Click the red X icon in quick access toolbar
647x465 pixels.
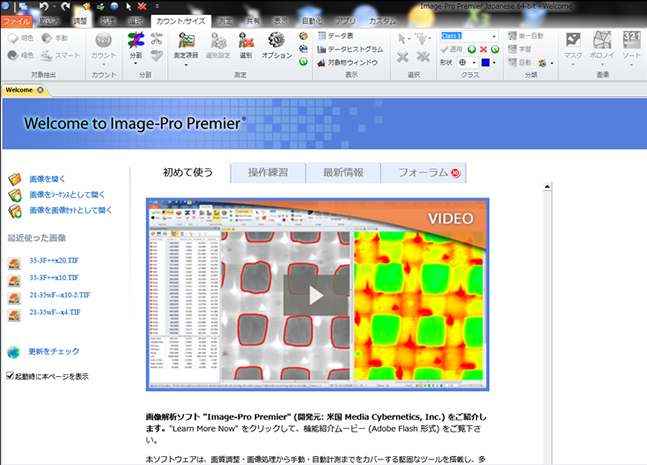pyautogui.click(x=142, y=6)
